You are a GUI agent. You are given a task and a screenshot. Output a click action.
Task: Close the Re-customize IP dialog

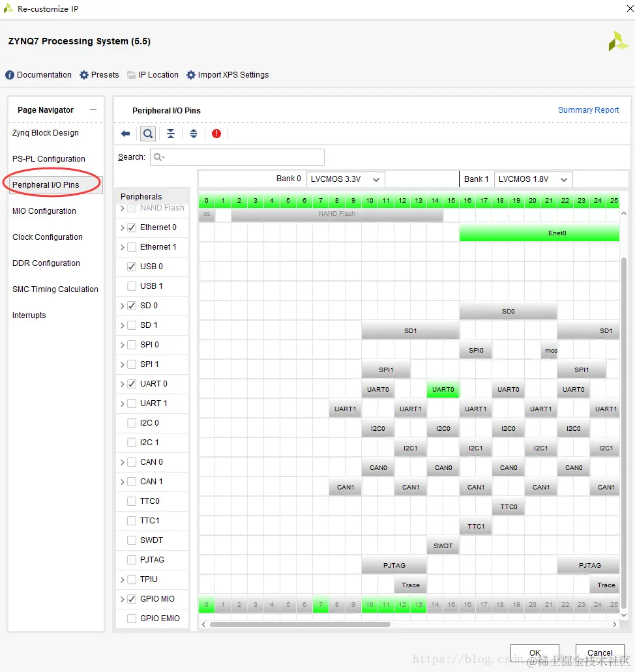coord(630,8)
